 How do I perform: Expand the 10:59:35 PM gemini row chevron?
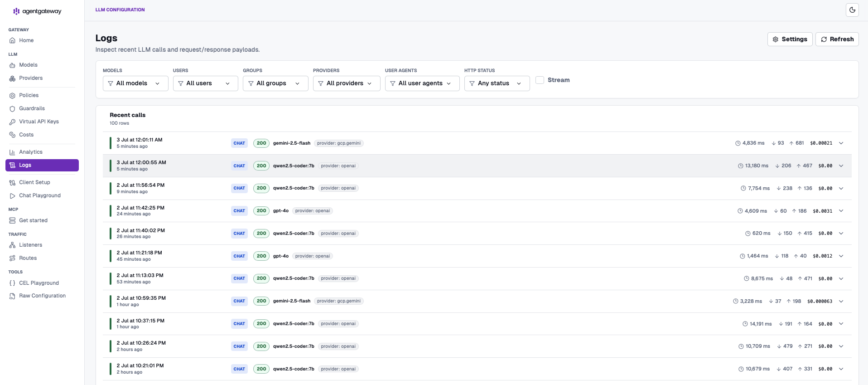coord(841,301)
